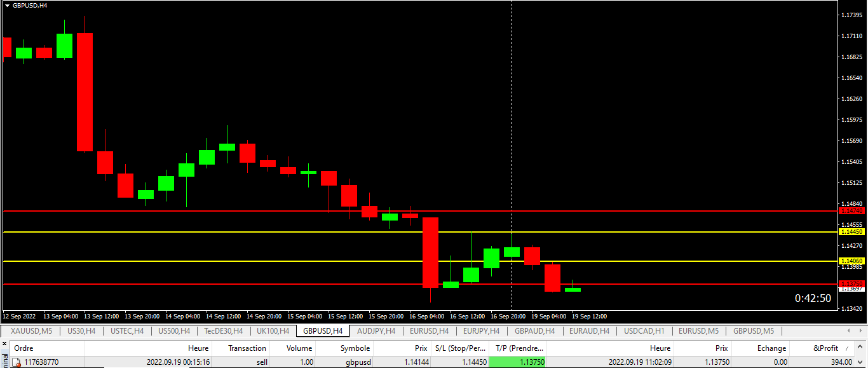
Task: Switch to the XAUUSD,M5 chart tab
Action: coord(31,331)
